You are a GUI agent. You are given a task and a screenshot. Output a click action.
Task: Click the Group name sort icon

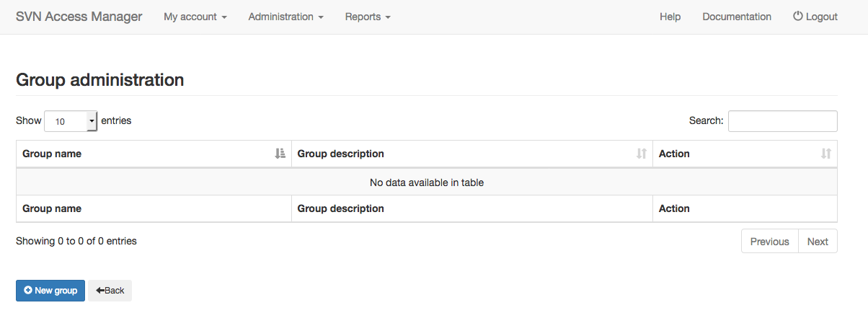click(280, 154)
